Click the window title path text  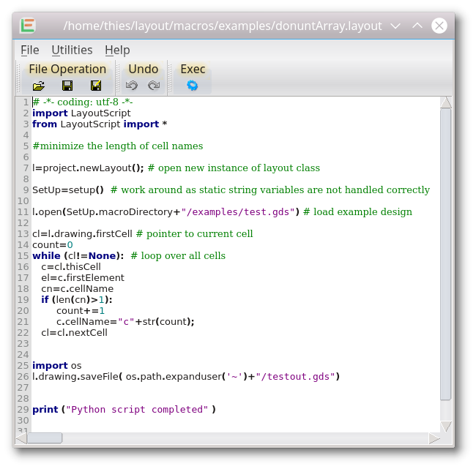[223, 26]
